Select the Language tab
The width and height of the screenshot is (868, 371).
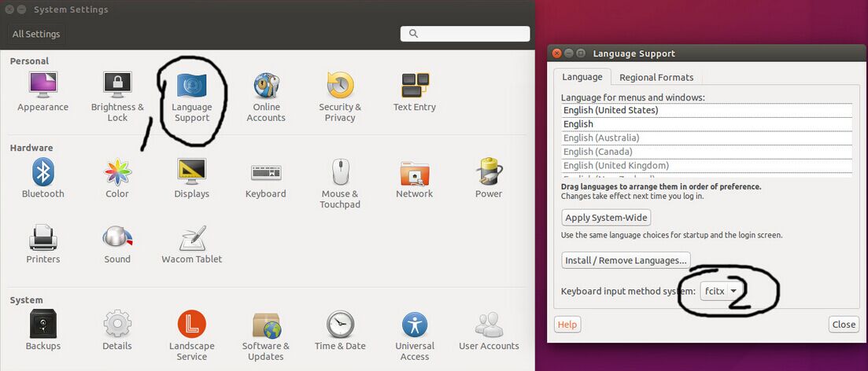(x=582, y=77)
